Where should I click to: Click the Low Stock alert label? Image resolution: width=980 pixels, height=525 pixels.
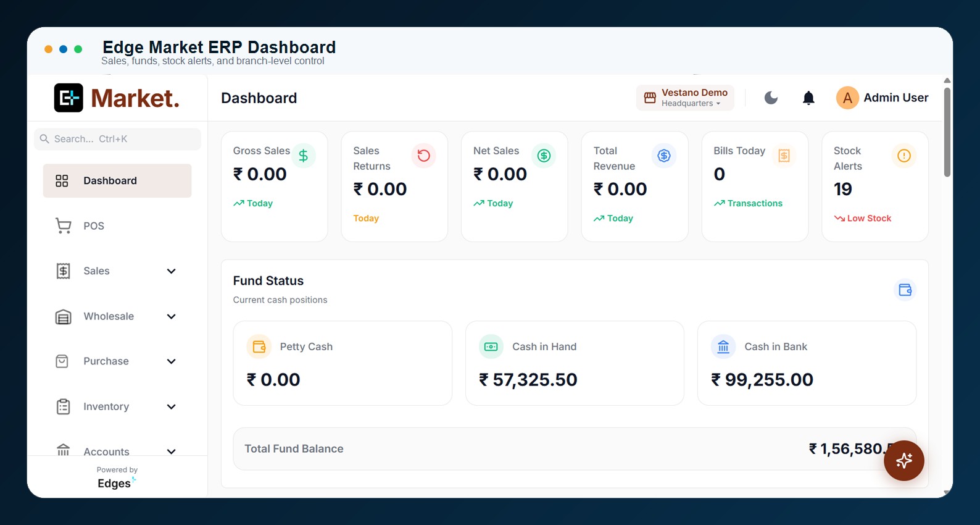(x=869, y=218)
